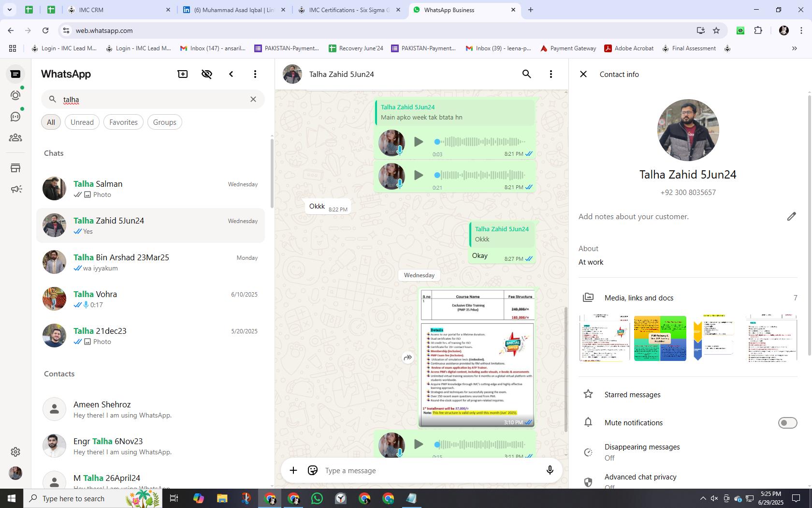Open the Final Assessment bookmark
The width and height of the screenshot is (812, 508).
(689, 48)
